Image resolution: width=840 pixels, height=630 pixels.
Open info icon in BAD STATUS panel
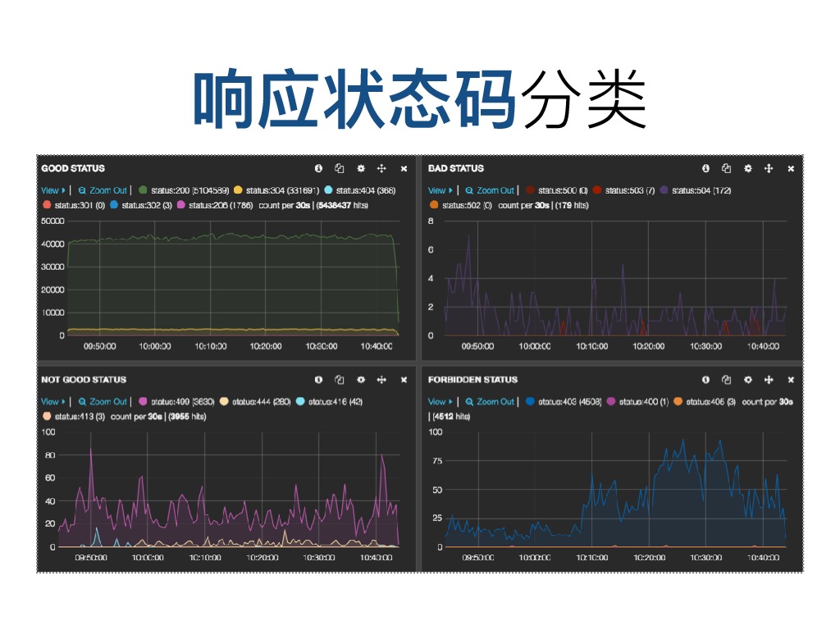[x=705, y=168]
